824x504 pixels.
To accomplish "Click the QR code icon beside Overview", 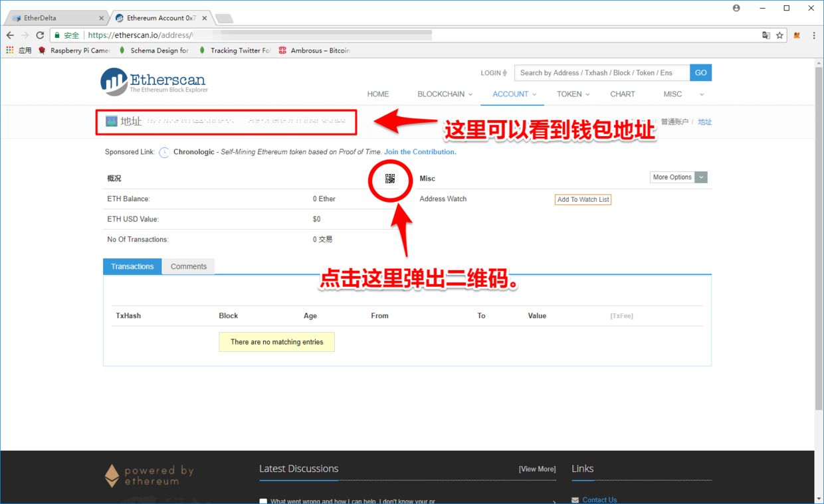I will tap(390, 179).
